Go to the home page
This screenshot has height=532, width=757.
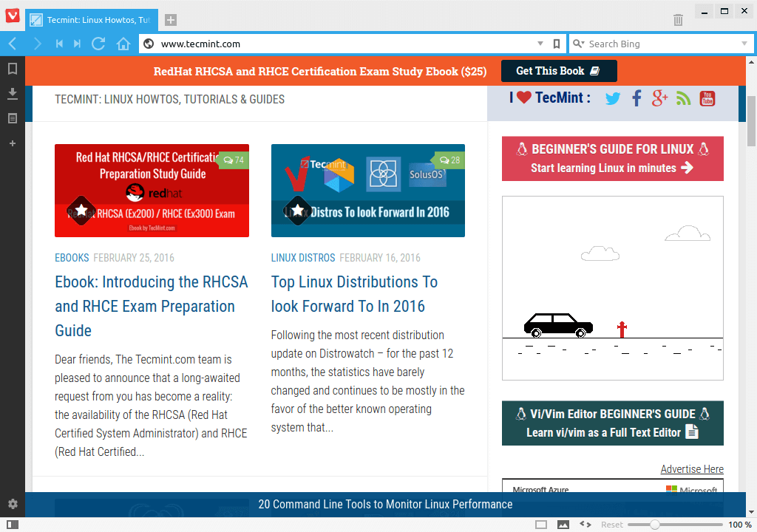point(123,44)
